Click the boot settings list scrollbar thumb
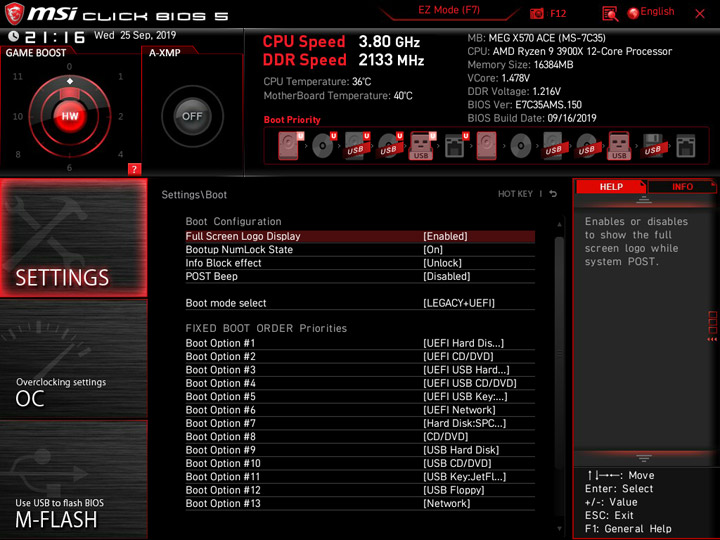The width and height of the screenshot is (720, 540). click(559, 354)
